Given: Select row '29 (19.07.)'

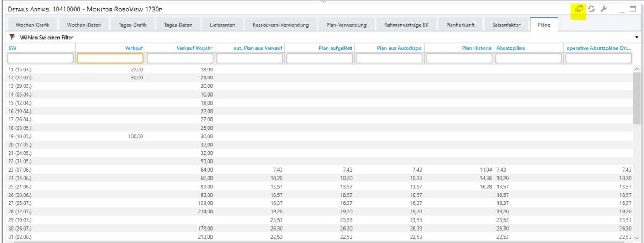Looking at the screenshot, I should 319,220.
